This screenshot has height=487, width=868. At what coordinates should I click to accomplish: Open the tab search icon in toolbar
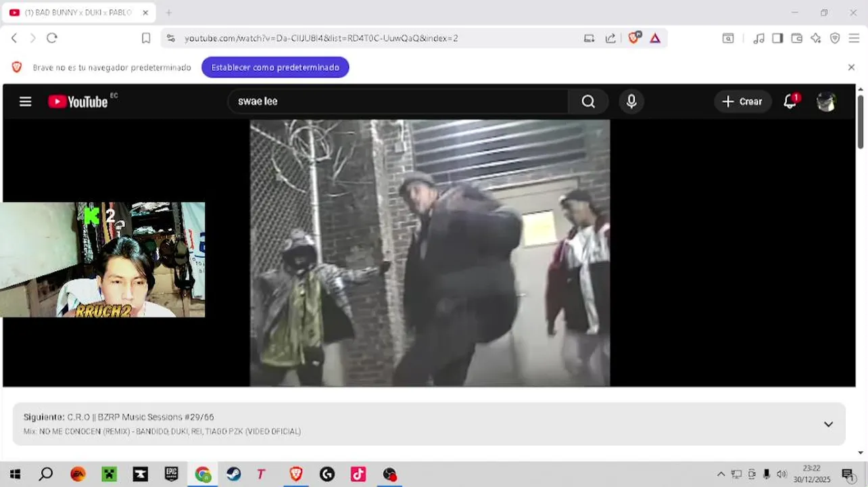(728, 39)
